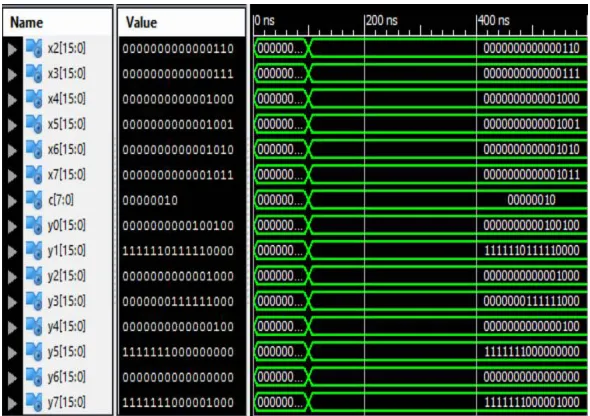Viewport: 590px width, 416px height.
Task: Expand the y0[15:0] bus
Action: click(x=12, y=226)
